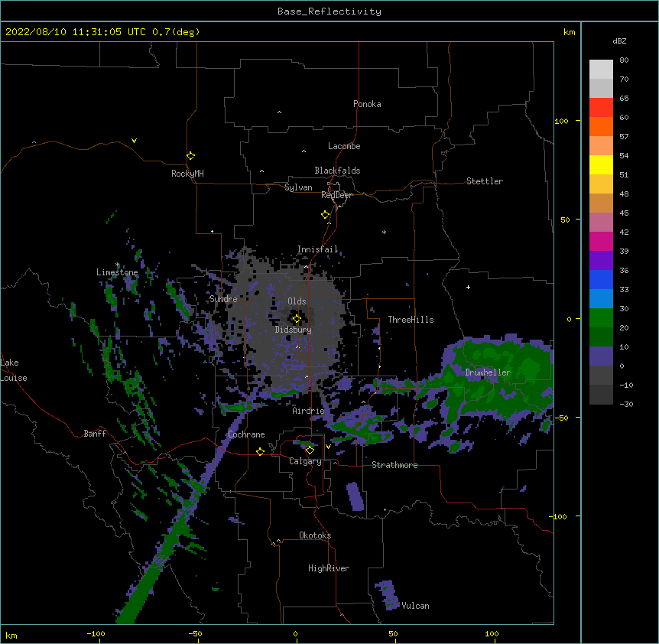
Task: Click the Sylvan map label
Action: [x=298, y=187]
